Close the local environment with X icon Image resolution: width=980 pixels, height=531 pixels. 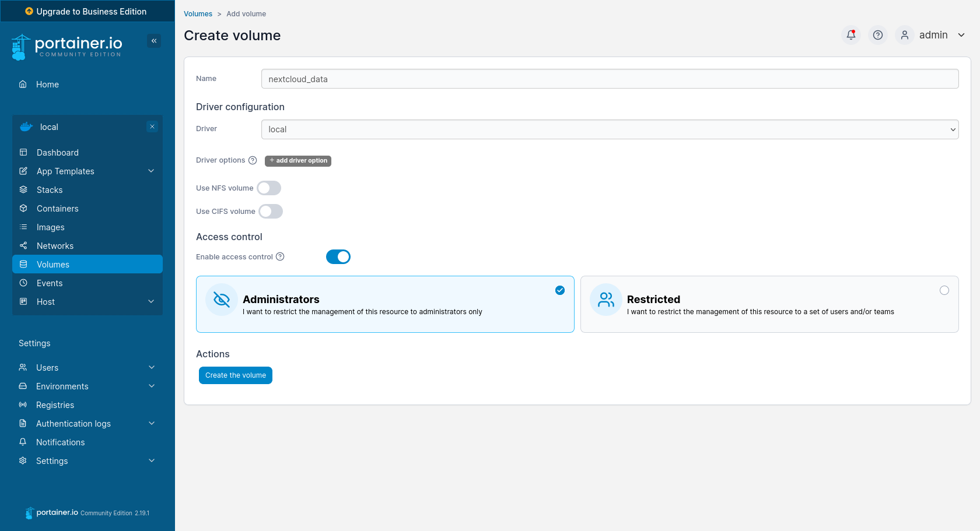point(152,126)
